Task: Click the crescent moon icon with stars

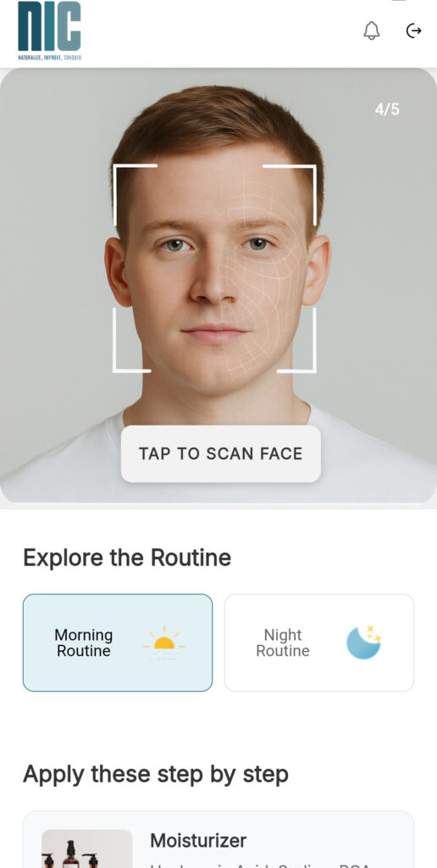Action: [x=364, y=643]
